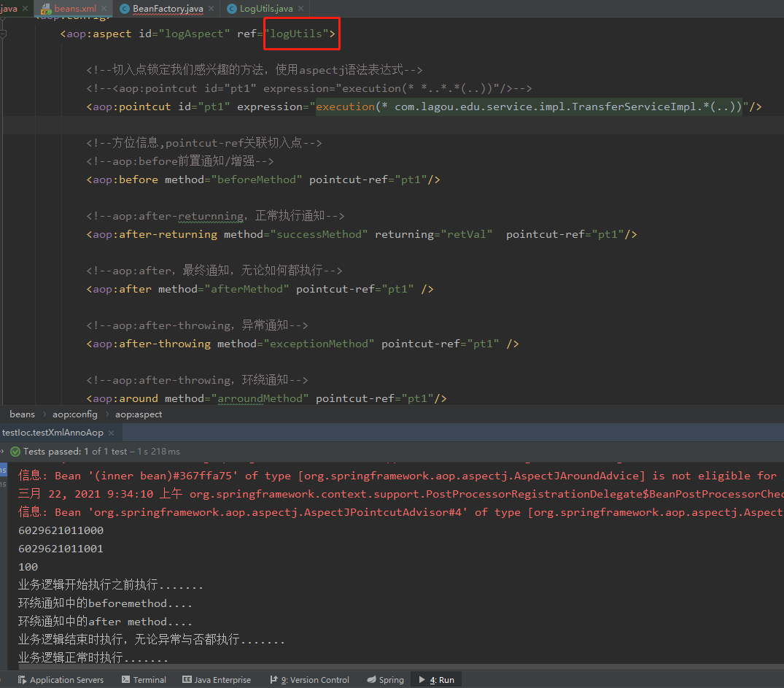
Task: Switch to the beans.xml editor tab
Action: [x=75, y=9]
